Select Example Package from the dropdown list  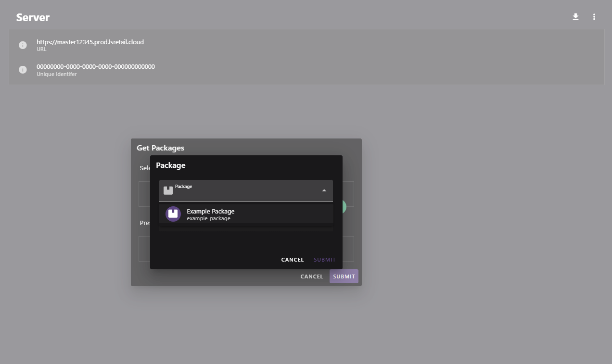pos(246,214)
